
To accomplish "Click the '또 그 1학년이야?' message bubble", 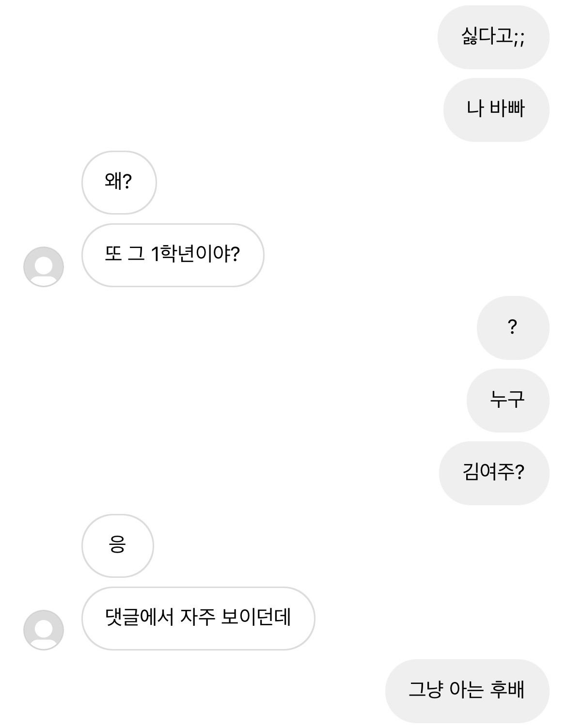I will [173, 255].
